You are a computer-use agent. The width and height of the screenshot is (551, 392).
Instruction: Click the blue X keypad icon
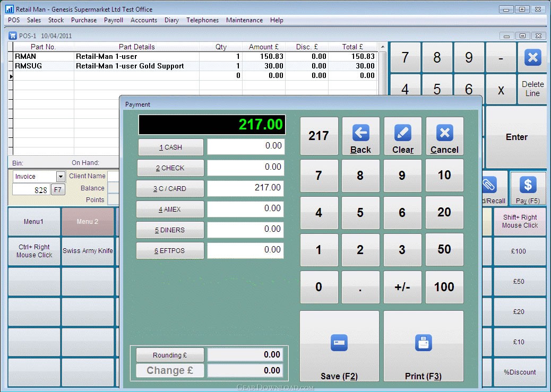tap(532, 57)
